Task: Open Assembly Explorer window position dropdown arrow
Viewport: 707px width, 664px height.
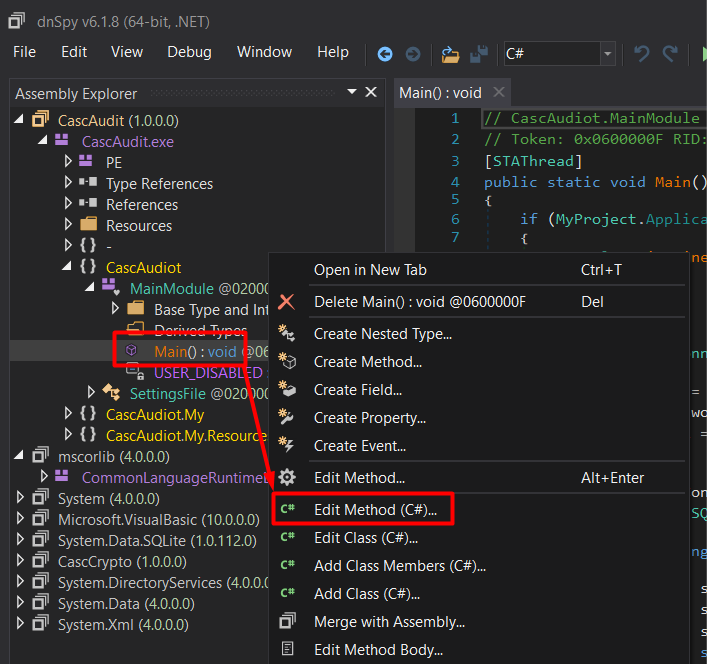Action: click(351, 92)
